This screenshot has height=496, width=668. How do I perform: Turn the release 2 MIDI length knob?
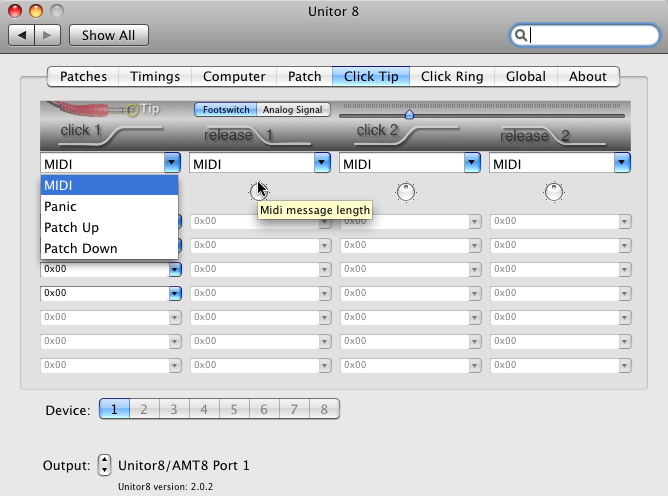pyautogui.click(x=554, y=192)
